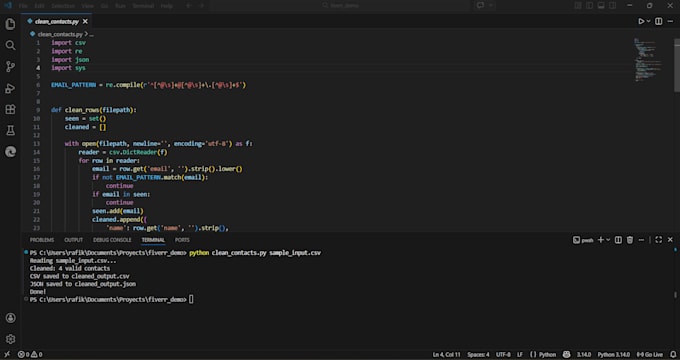Open remote window indicator in status bar

click(7, 354)
